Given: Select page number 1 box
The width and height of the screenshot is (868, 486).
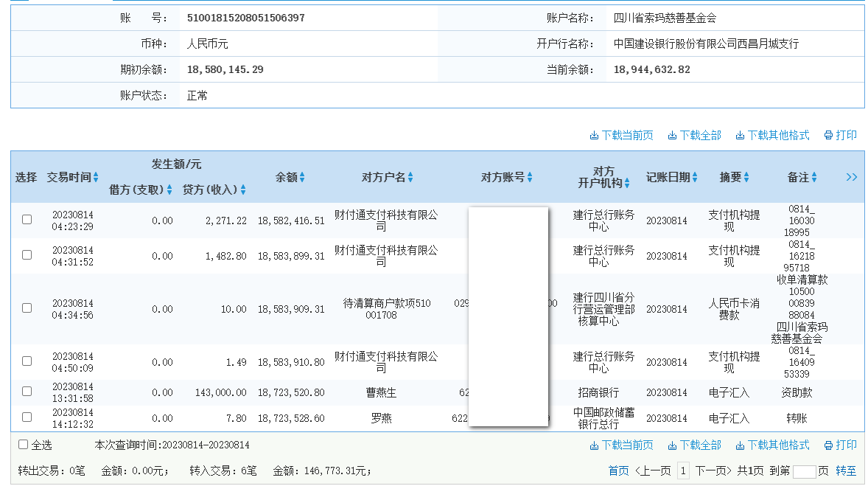Looking at the screenshot, I should (684, 471).
